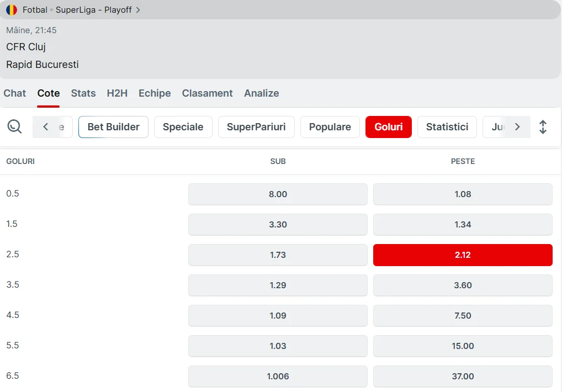
Task: Select under 0.5 goals odds 8.00
Action: pos(278,194)
